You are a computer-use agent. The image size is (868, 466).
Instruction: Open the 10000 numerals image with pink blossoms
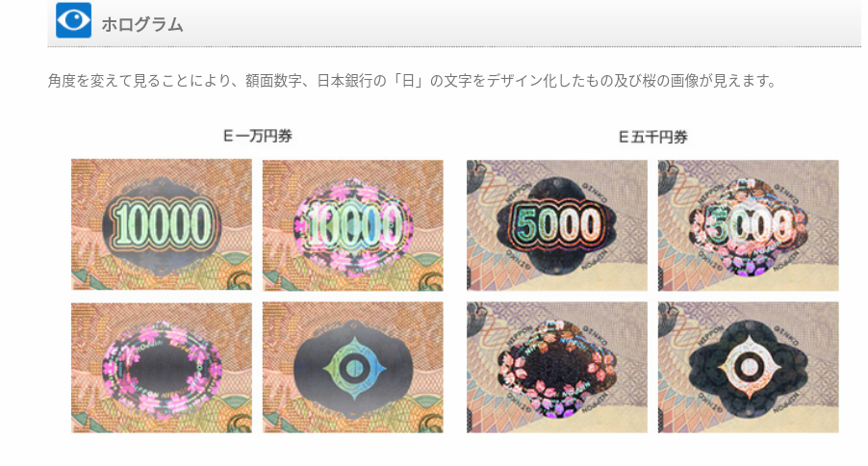(x=352, y=225)
